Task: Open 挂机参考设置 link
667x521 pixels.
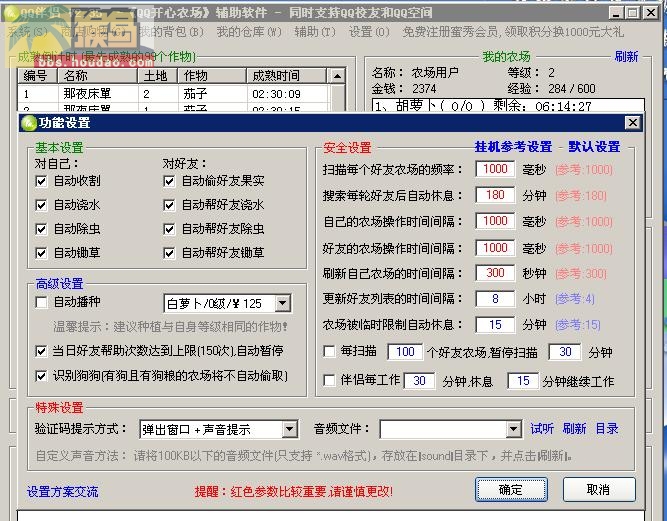Action: point(513,147)
